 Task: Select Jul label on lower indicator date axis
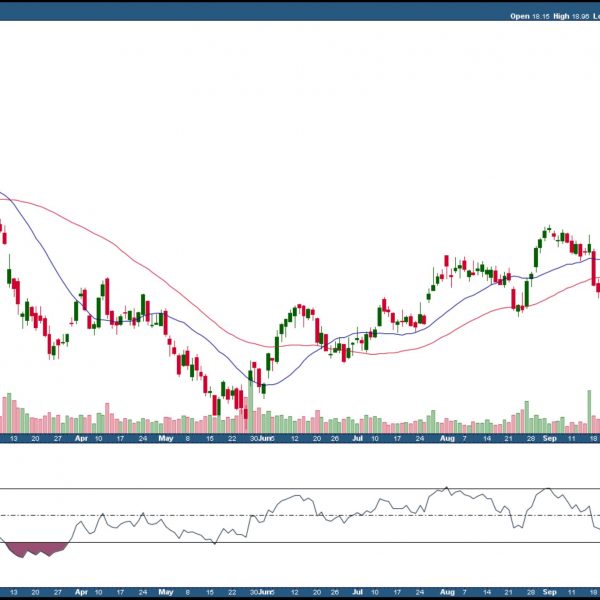357,592
